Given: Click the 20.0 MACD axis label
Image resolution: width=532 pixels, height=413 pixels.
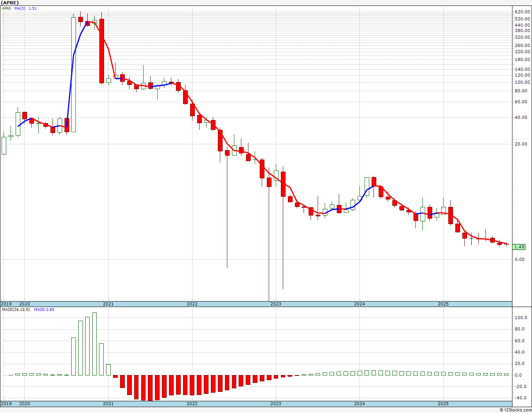Looking at the screenshot, I should pos(520,363).
